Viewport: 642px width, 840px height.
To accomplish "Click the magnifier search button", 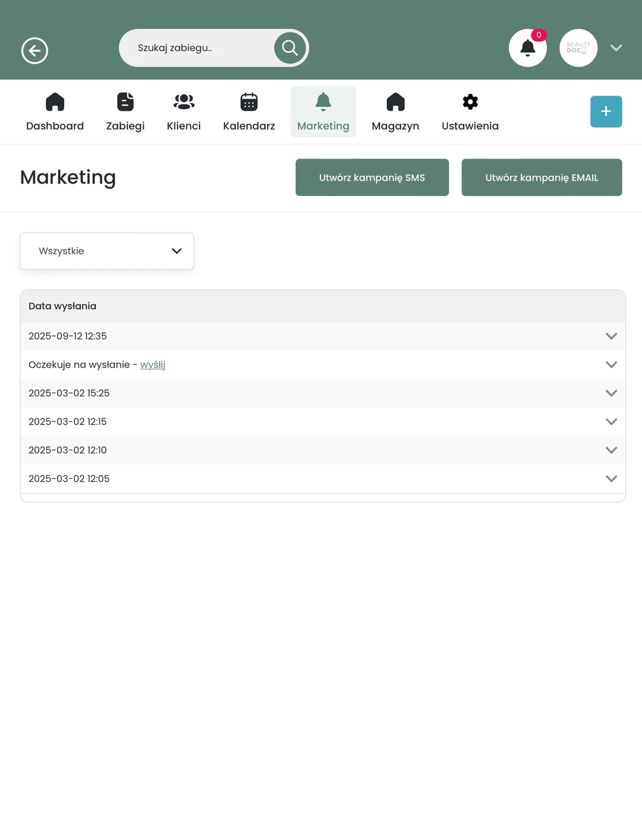I will click(290, 48).
